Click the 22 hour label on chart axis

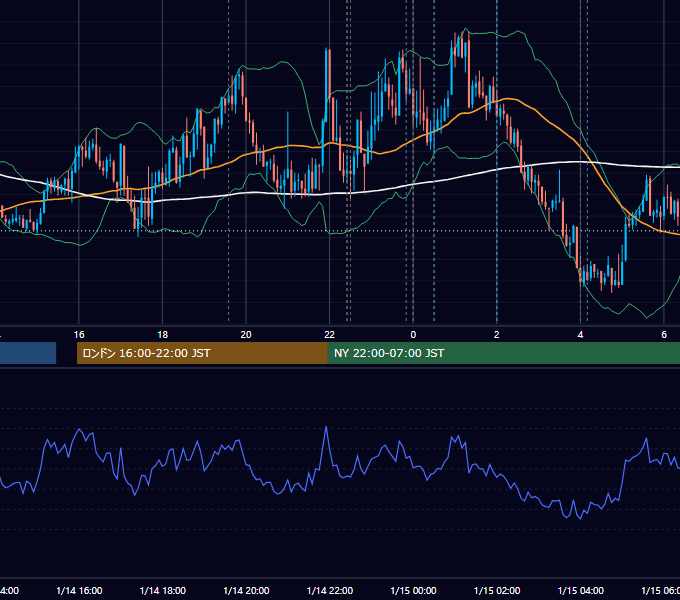click(330, 335)
